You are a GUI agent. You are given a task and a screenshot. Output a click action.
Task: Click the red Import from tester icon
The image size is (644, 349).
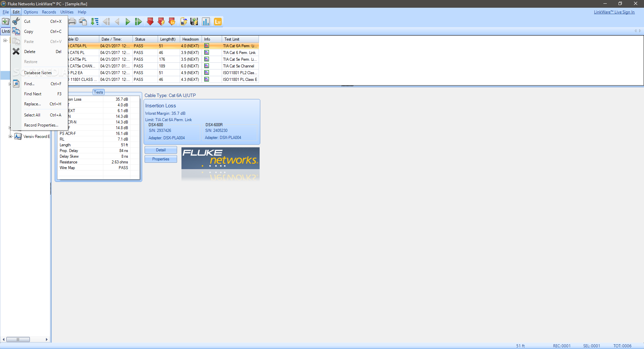click(150, 22)
